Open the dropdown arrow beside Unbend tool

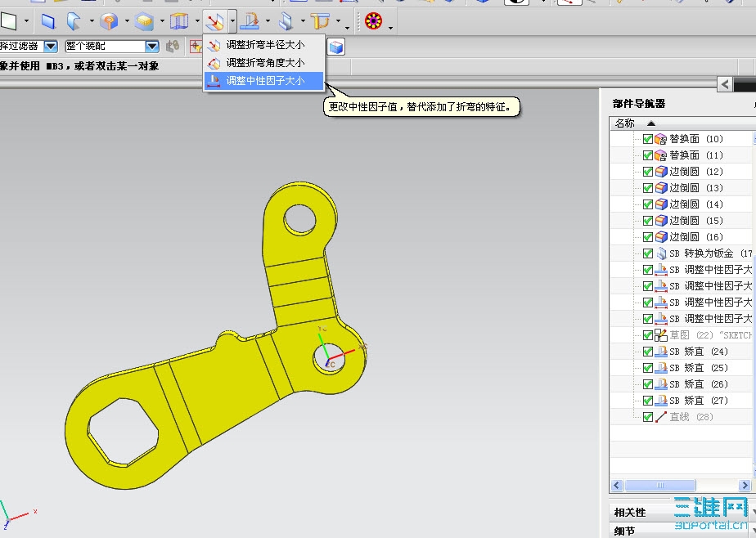click(268, 21)
